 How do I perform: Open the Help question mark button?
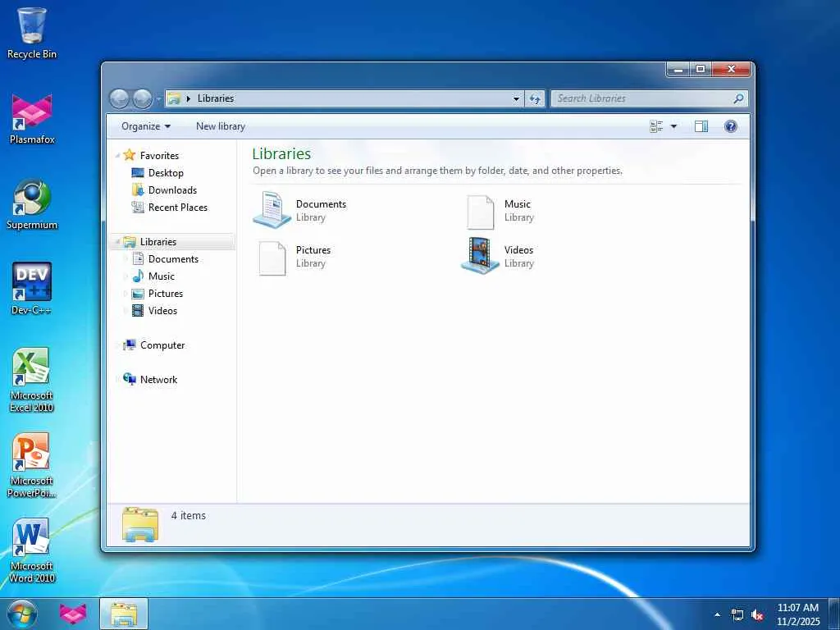tap(730, 126)
